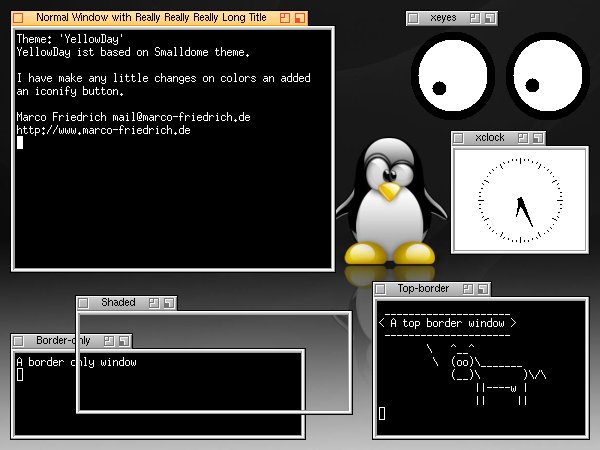Click the rightmost red-cornered button on Normal Window titlebar

pos(300,18)
